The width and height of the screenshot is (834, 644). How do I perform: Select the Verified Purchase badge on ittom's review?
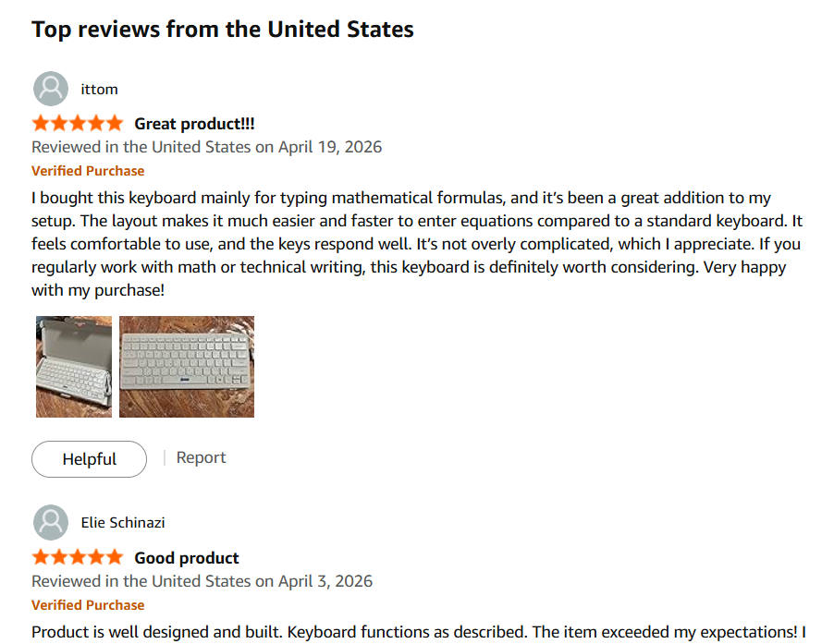[x=88, y=171]
